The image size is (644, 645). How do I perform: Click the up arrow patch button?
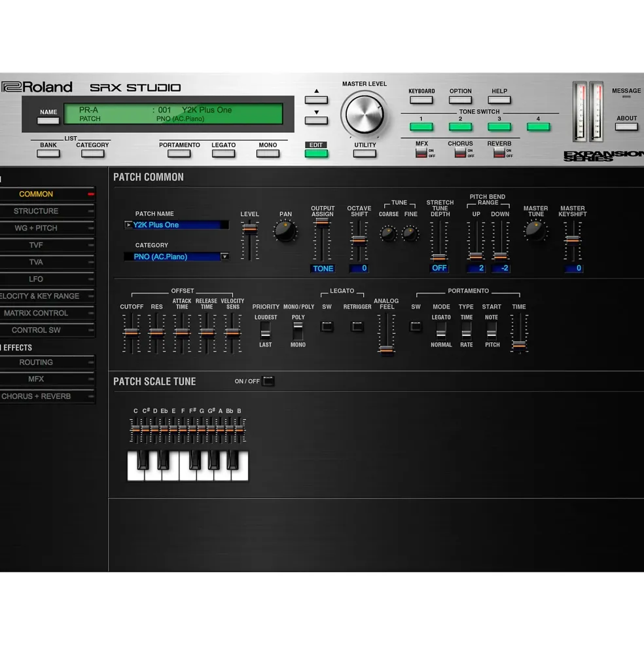(x=316, y=100)
